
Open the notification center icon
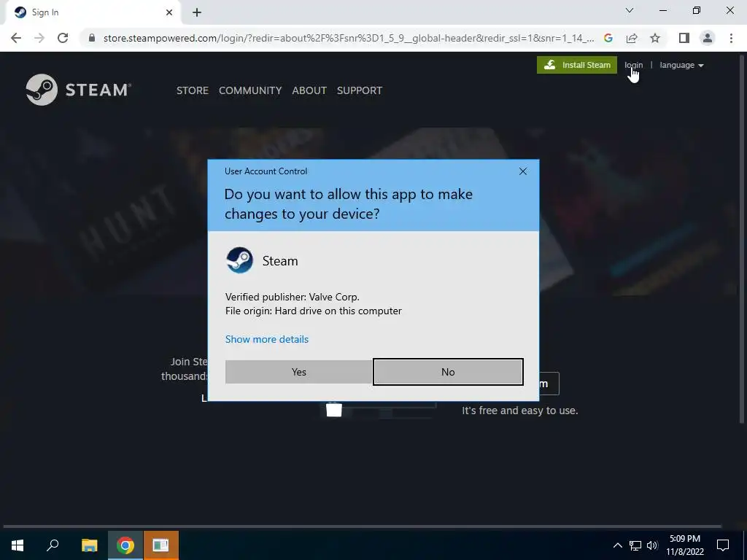723,545
